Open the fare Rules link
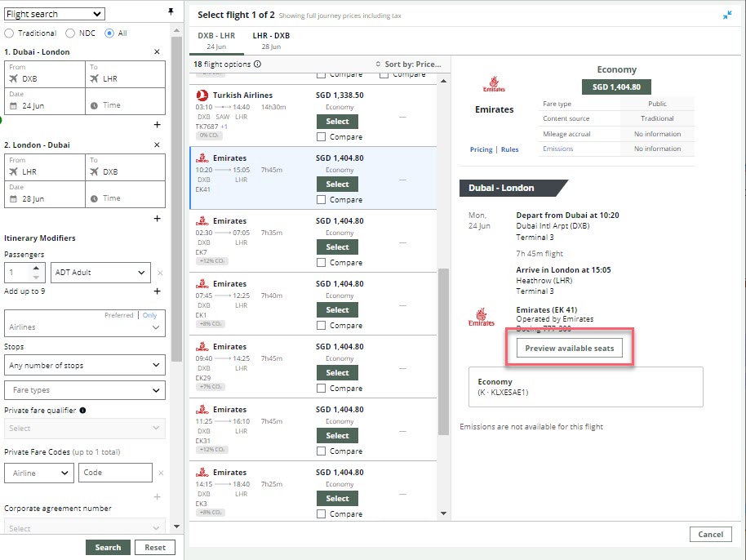The image size is (746, 560). tap(509, 149)
